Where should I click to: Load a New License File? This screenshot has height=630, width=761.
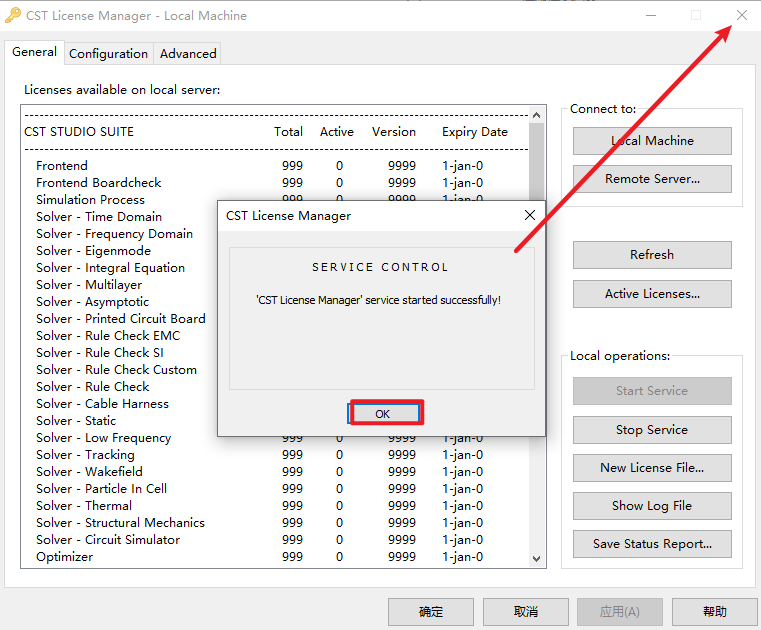[x=652, y=468]
